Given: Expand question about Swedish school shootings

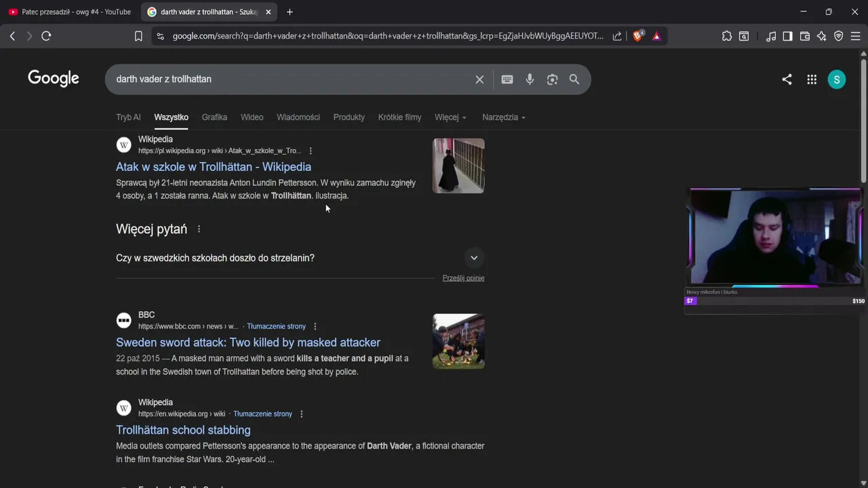Looking at the screenshot, I should tap(300, 258).
